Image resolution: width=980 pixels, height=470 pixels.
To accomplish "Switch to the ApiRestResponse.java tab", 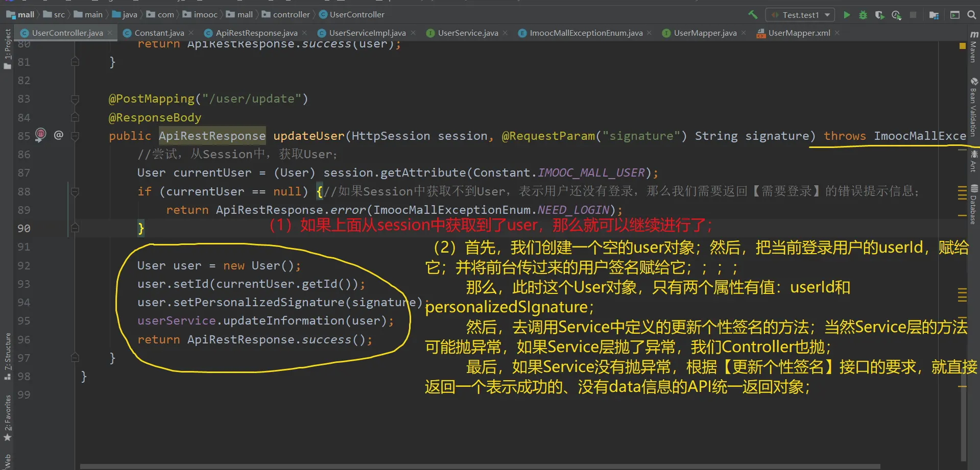I will (256, 33).
